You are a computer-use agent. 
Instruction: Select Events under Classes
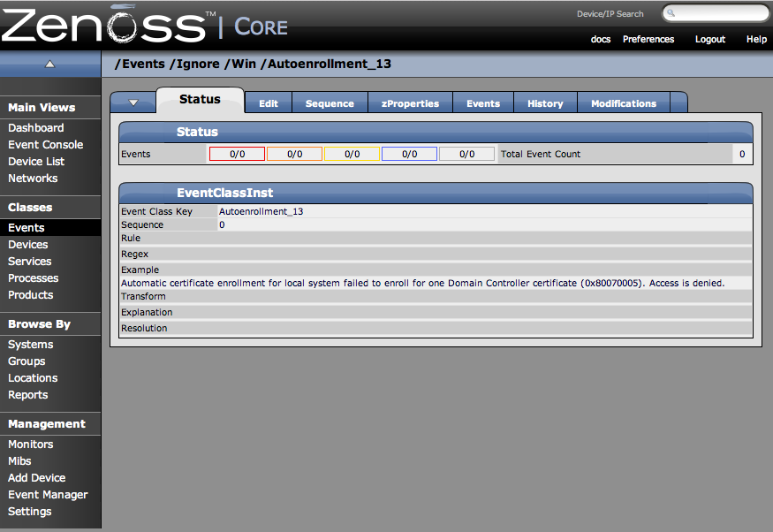click(27, 228)
